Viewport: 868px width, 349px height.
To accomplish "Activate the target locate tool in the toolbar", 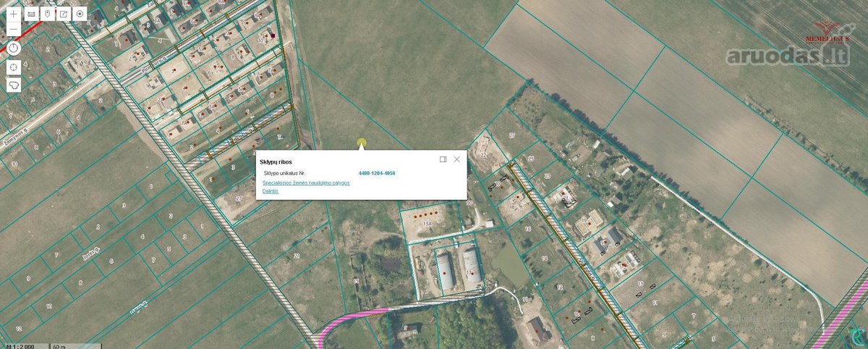I will (x=80, y=14).
